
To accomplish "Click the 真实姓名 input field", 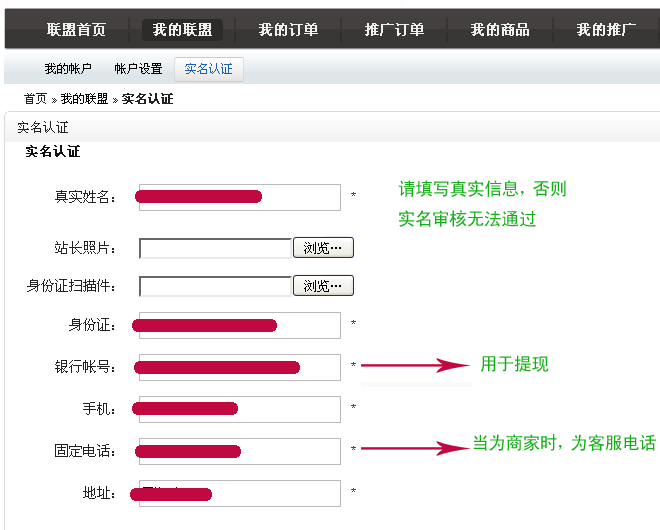I will pos(240,197).
